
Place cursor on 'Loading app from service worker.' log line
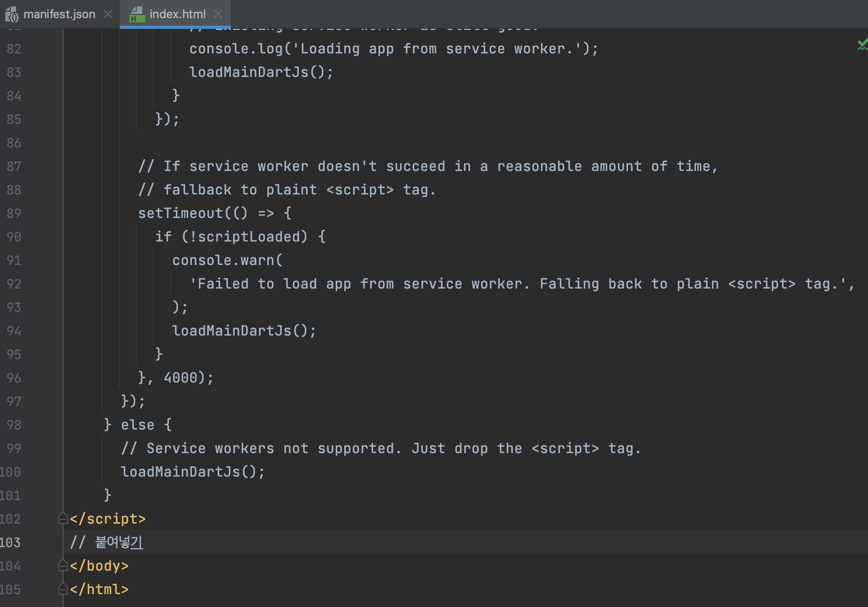(394, 49)
